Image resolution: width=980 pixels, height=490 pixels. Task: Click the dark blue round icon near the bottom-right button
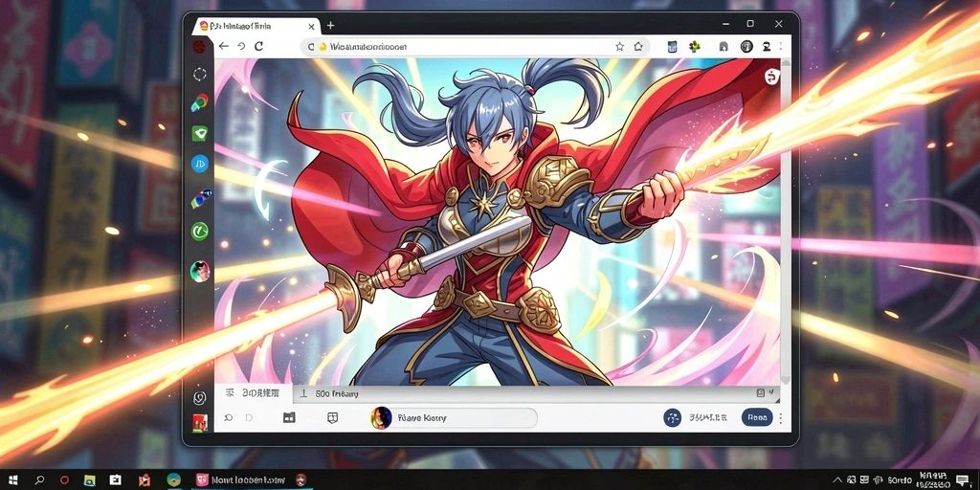[673, 417]
